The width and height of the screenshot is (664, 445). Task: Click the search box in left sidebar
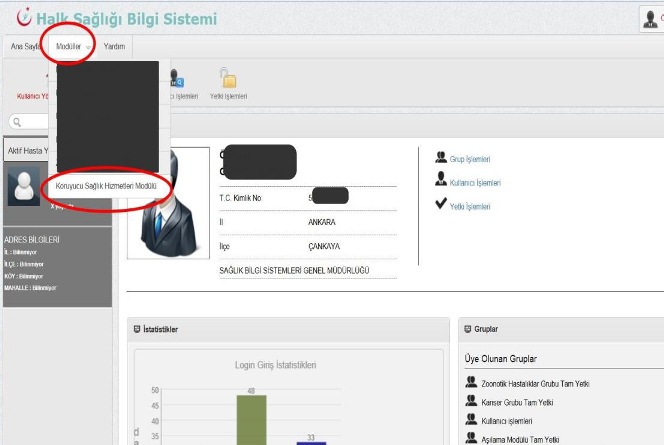click(30, 122)
